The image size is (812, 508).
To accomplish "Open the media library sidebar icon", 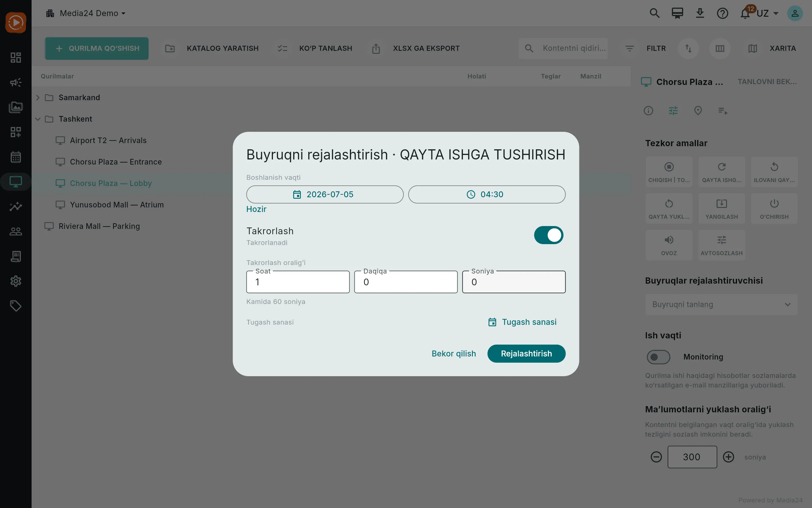I will [x=16, y=107].
